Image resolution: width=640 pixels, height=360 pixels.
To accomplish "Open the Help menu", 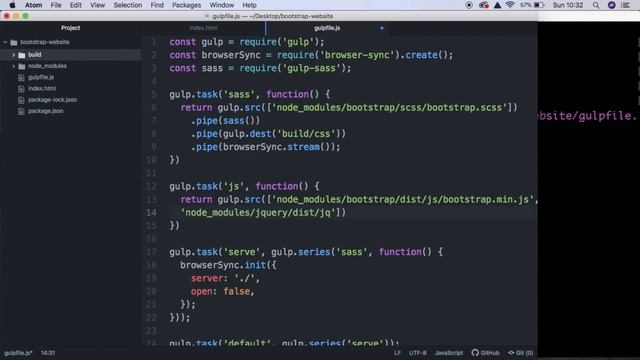I will pos(249,5).
